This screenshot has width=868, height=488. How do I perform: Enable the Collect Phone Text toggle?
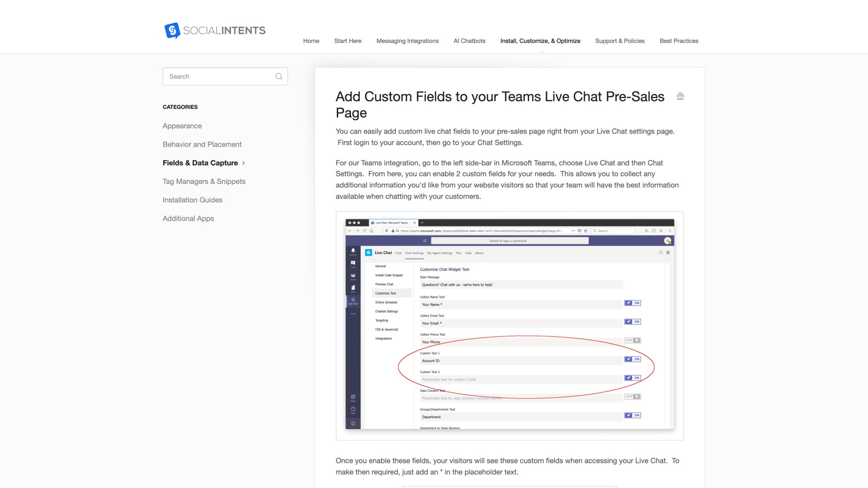[632, 340]
